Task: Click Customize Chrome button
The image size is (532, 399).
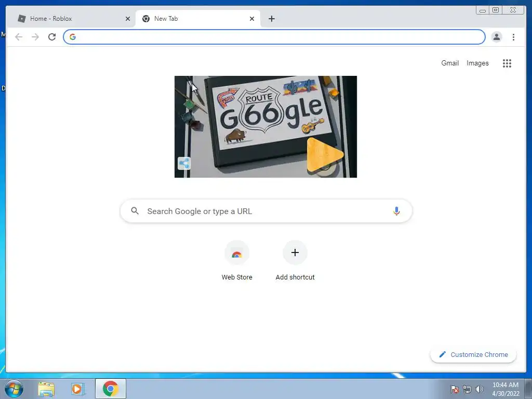Action: pyautogui.click(x=473, y=354)
